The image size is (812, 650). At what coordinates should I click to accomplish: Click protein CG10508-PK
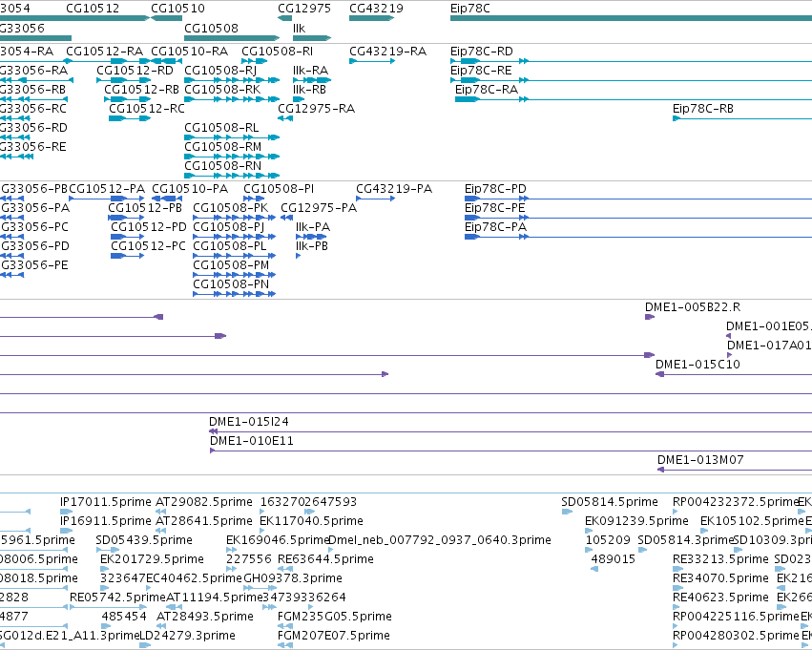click(231, 208)
